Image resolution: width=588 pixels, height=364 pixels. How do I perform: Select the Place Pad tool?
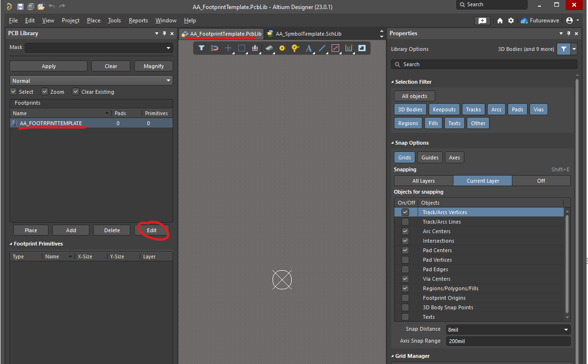282,48
